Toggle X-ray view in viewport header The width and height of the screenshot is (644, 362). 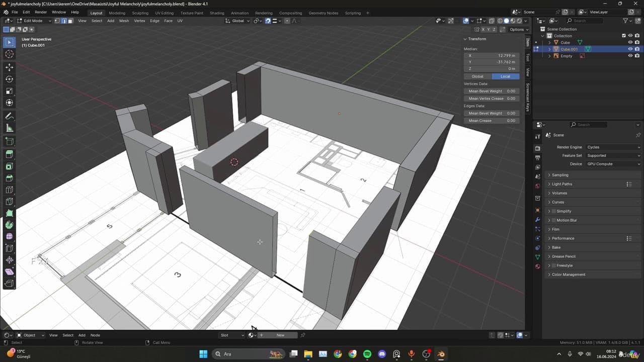(x=492, y=21)
